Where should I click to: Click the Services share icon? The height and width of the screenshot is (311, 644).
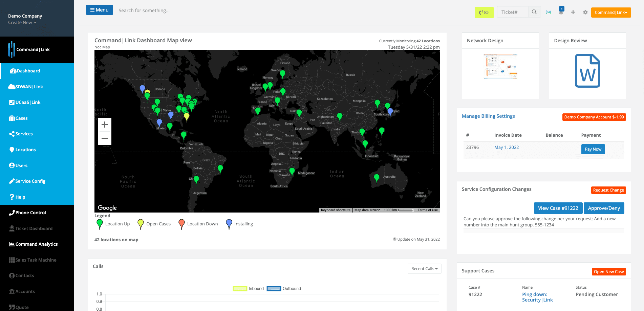12,134
